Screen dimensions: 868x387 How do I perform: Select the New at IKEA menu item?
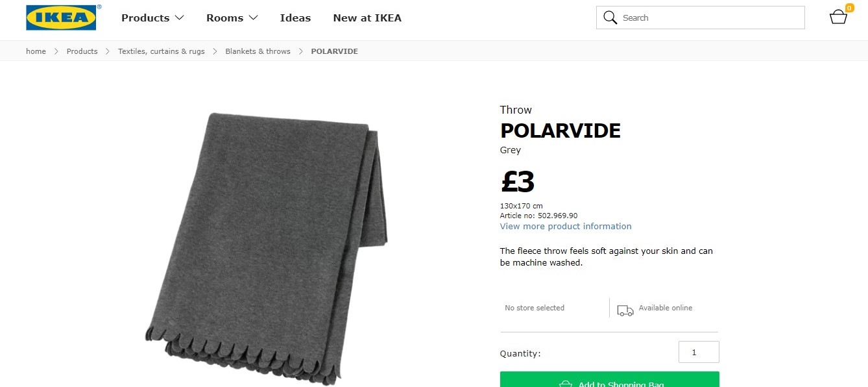pyautogui.click(x=367, y=18)
